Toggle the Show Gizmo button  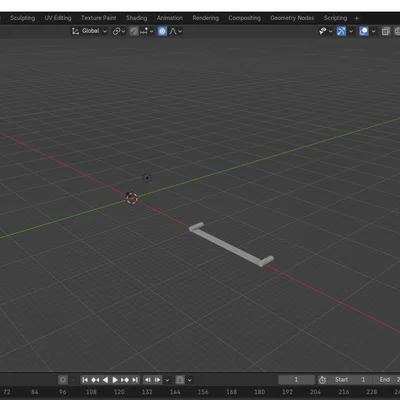(341, 31)
